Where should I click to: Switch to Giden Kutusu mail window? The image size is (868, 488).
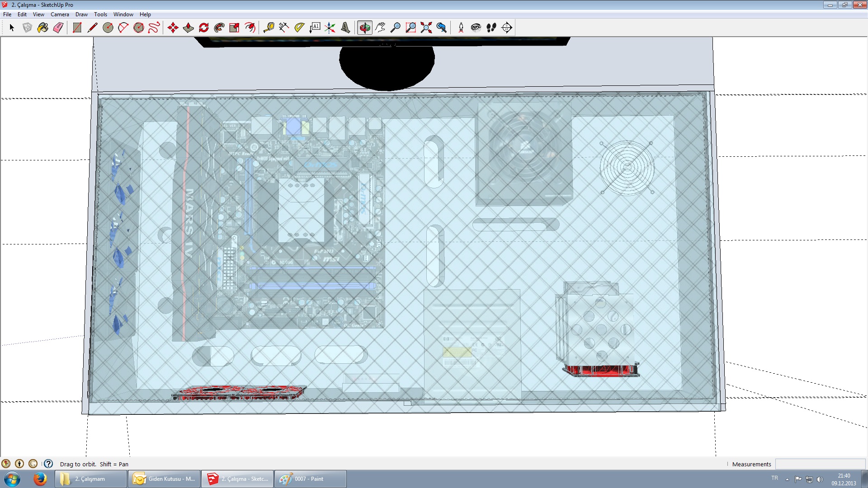click(164, 479)
